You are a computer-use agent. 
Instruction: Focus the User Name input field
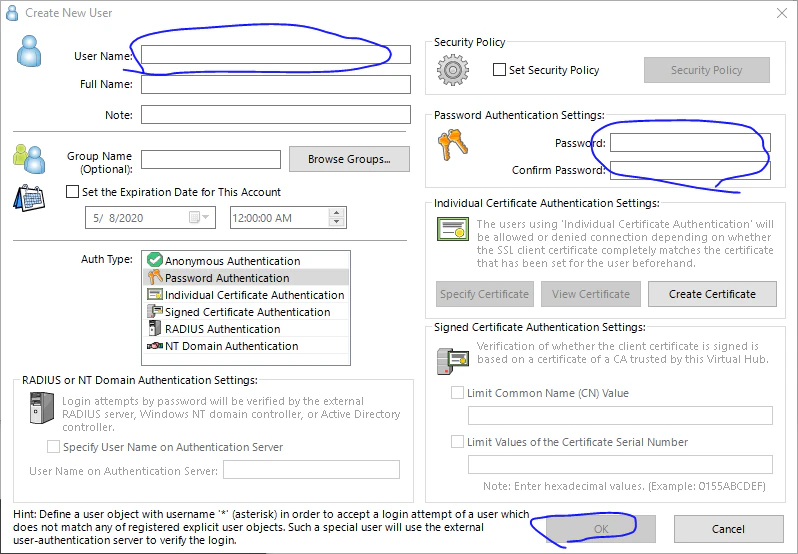click(276, 54)
